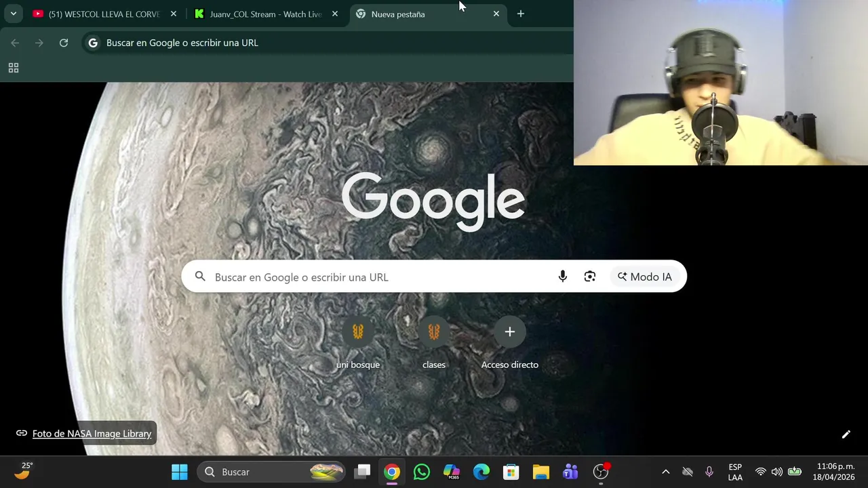Go back with the back arrow

[x=15, y=43]
